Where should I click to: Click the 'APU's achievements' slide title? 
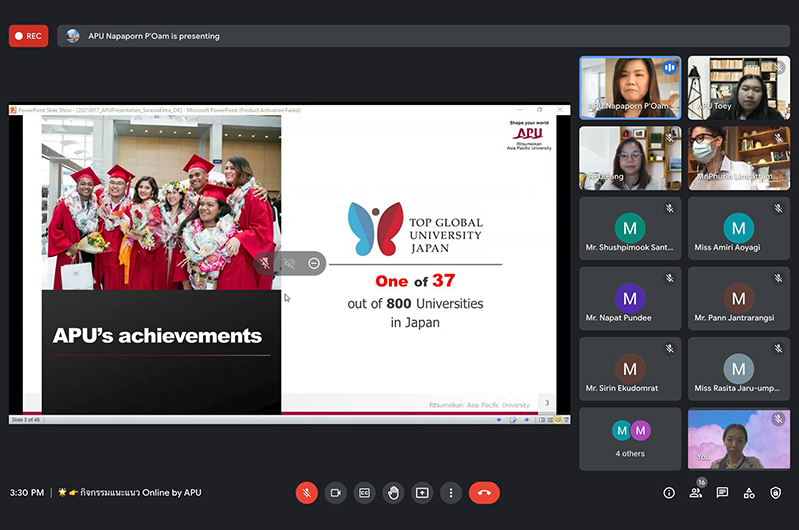point(157,336)
